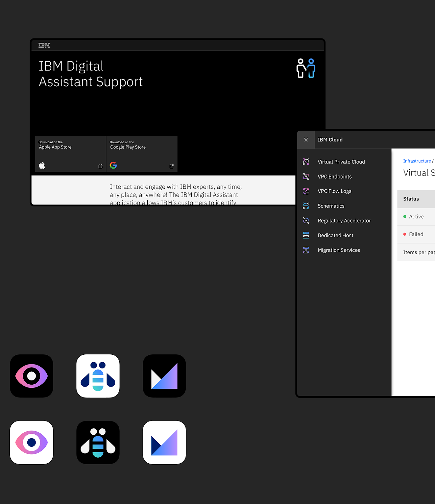Click the IBM logo in header
435x504 pixels.
(44, 45)
